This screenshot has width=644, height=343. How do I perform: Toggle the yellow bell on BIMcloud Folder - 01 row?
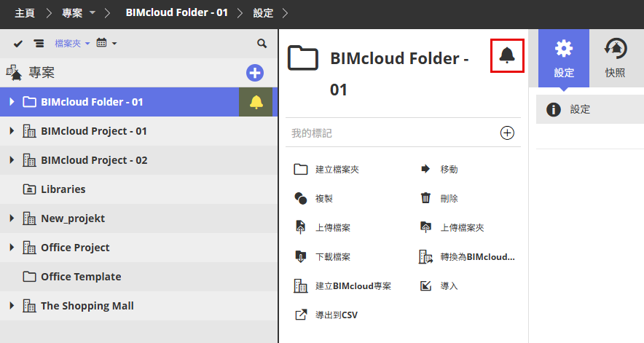256,102
